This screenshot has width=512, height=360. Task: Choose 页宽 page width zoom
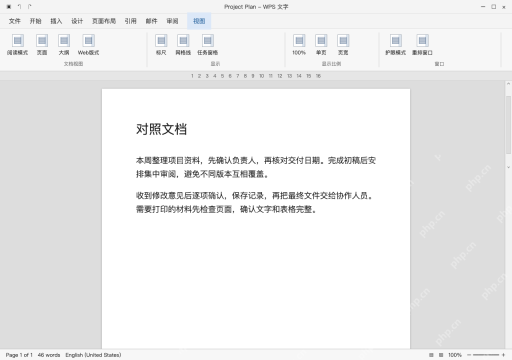[343, 45]
